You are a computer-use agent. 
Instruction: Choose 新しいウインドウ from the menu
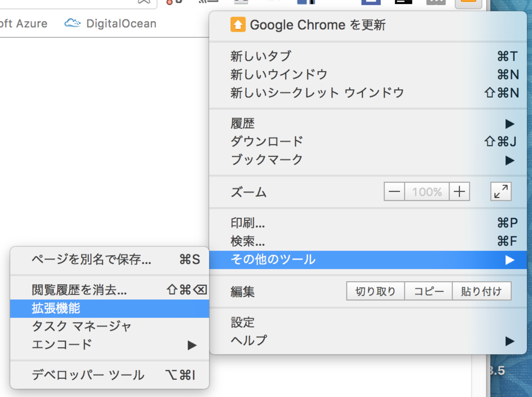368,74
